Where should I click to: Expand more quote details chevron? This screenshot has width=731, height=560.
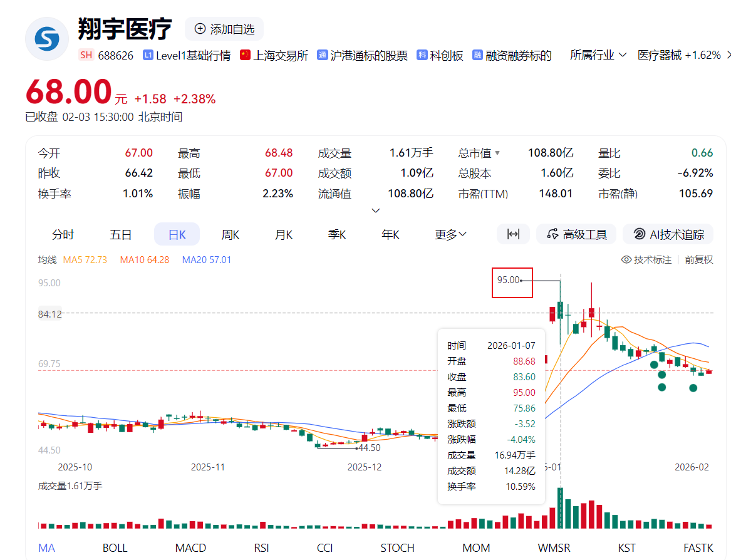pyautogui.click(x=375, y=210)
